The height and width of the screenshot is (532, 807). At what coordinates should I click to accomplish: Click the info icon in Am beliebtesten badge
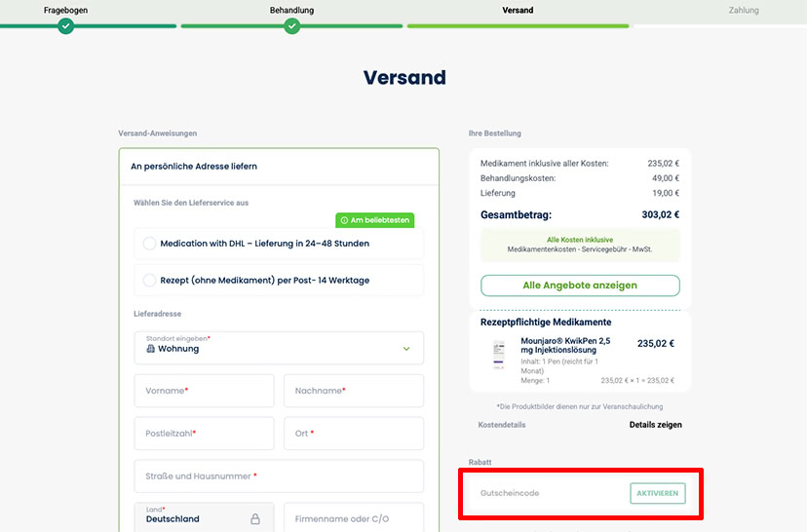[x=344, y=220]
